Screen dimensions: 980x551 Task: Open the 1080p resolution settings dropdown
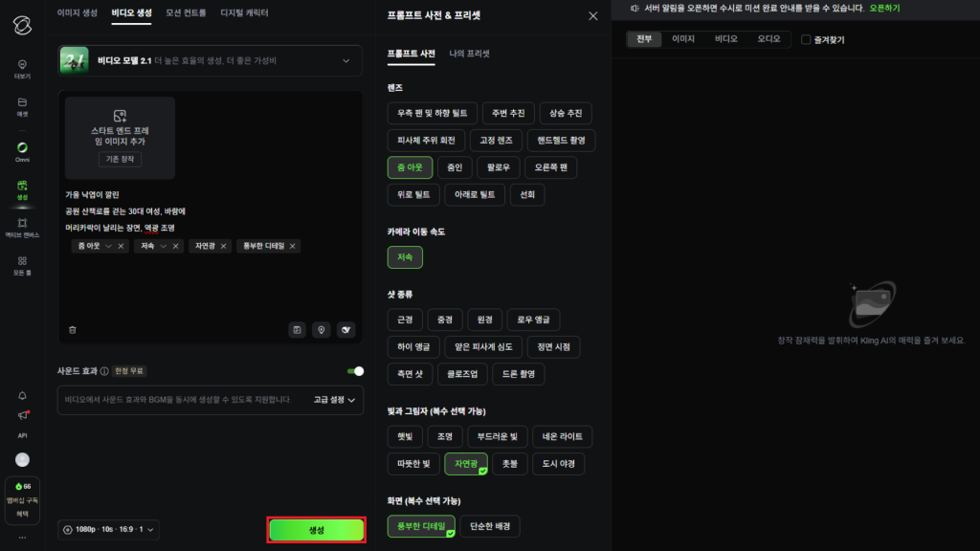(108, 528)
